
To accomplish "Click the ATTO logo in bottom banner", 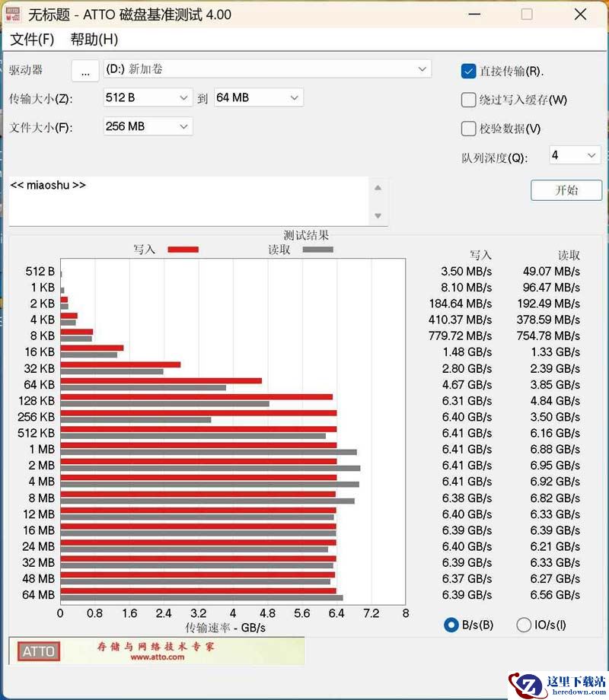I will click(x=38, y=651).
